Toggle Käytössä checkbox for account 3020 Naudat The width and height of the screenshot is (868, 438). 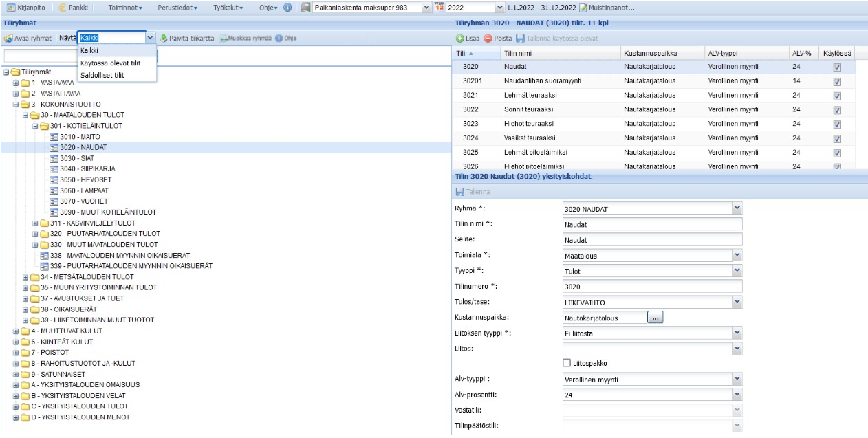[837, 67]
